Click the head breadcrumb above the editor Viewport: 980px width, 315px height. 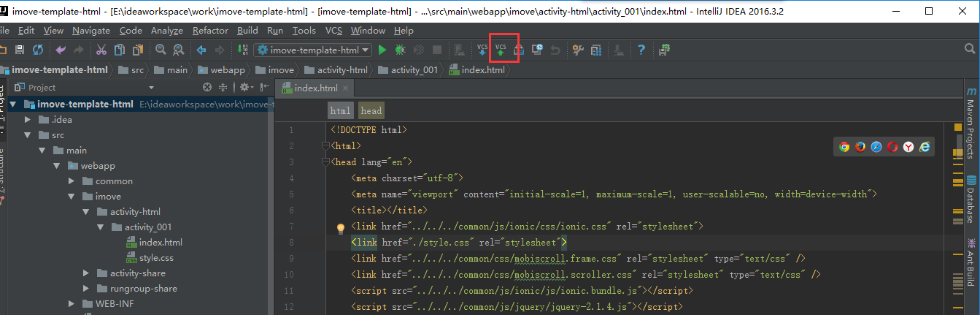point(371,111)
